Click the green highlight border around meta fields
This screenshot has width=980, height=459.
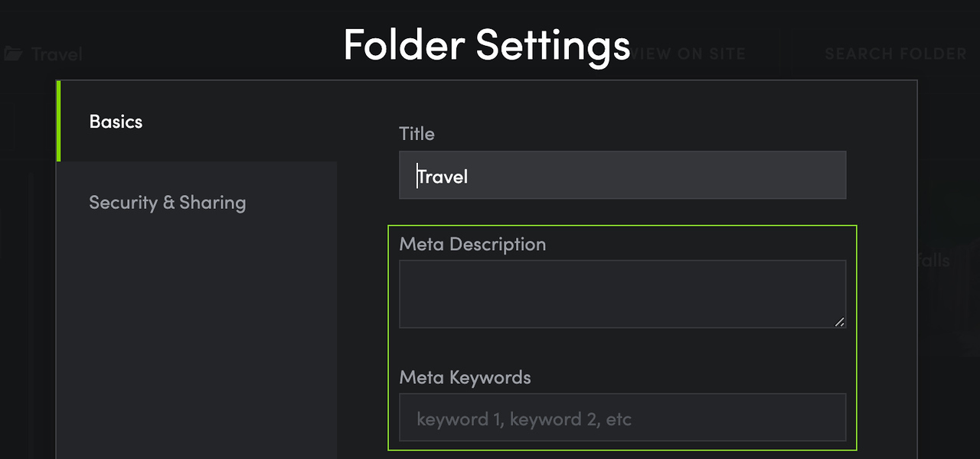pos(622,226)
